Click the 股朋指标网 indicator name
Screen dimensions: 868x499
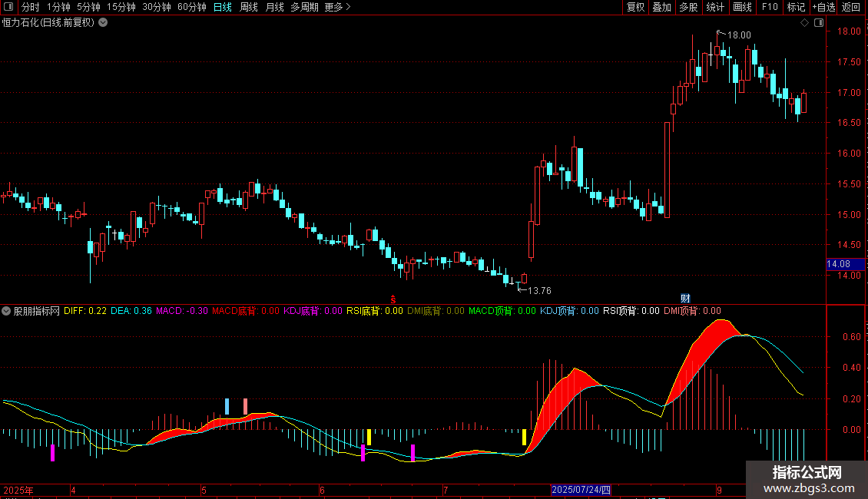pyautogui.click(x=37, y=311)
